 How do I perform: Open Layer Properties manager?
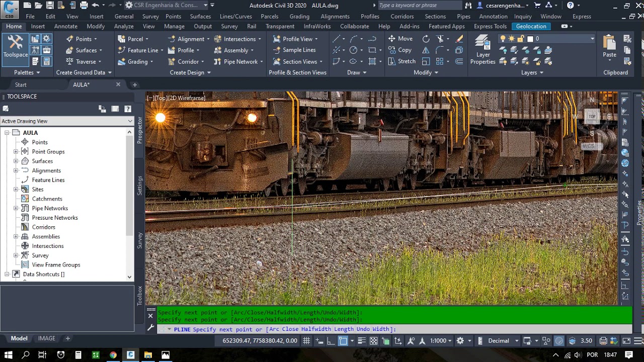482,50
